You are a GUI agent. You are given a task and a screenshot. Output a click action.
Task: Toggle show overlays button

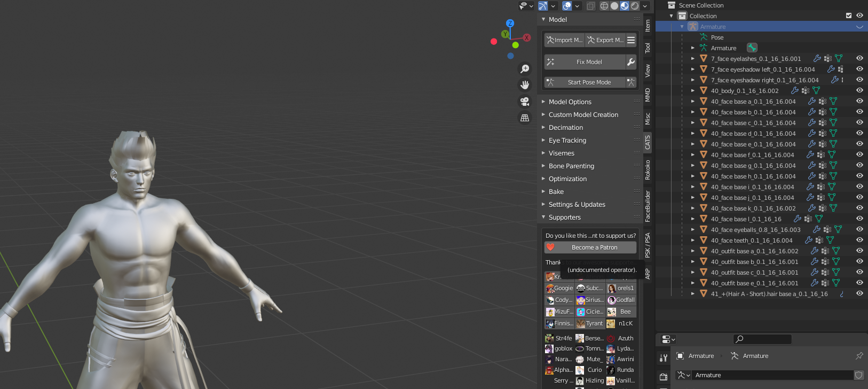pyautogui.click(x=567, y=6)
